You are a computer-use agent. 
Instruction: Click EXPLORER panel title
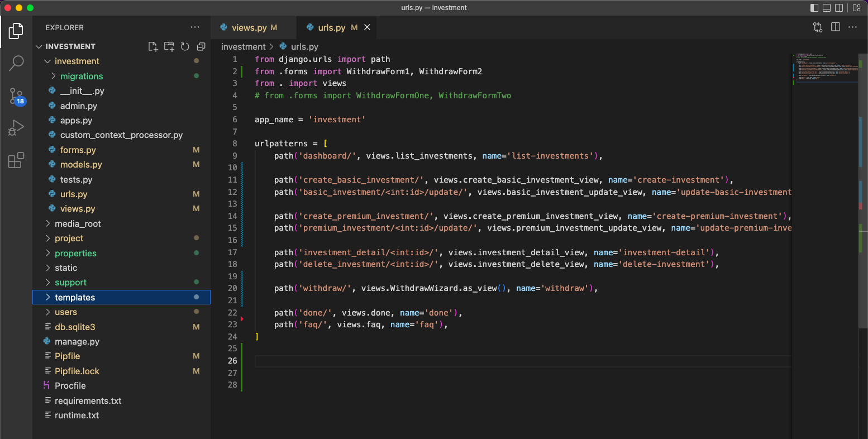pyautogui.click(x=65, y=27)
